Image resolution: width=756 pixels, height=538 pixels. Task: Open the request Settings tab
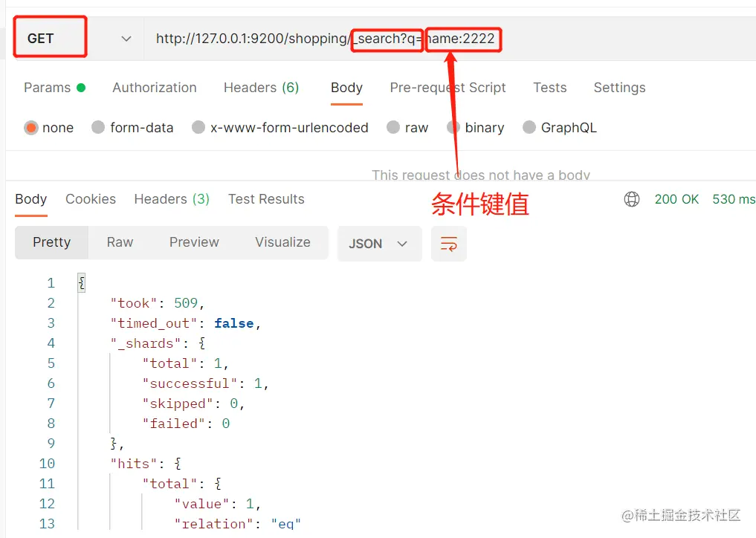click(619, 88)
